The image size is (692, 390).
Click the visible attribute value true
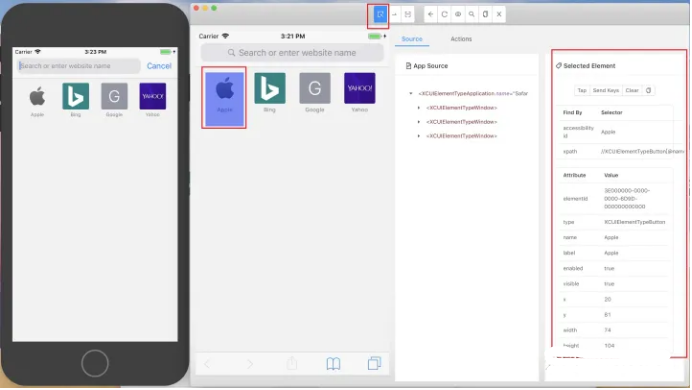pos(609,284)
